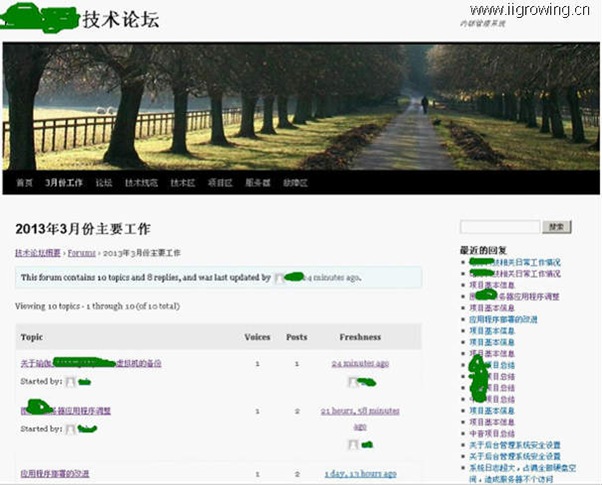Viewport: 602px width, 485px height.
Task: Open the topic ending with 器应用程序调整 in table
Action: click(x=66, y=411)
